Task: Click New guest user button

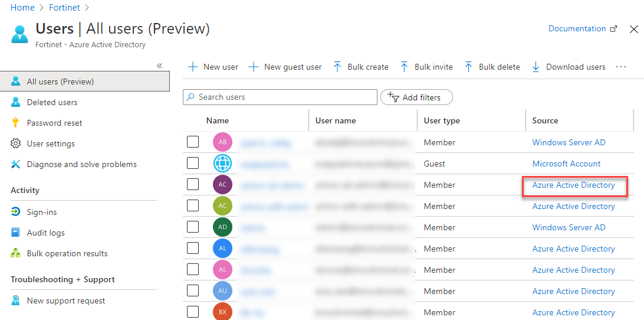Action: [x=285, y=67]
